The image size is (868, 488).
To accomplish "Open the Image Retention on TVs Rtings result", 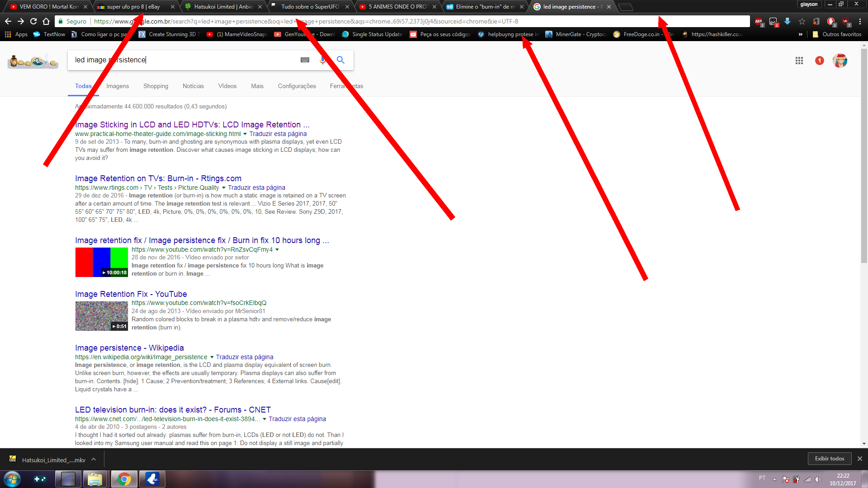I will [x=158, y=178].
